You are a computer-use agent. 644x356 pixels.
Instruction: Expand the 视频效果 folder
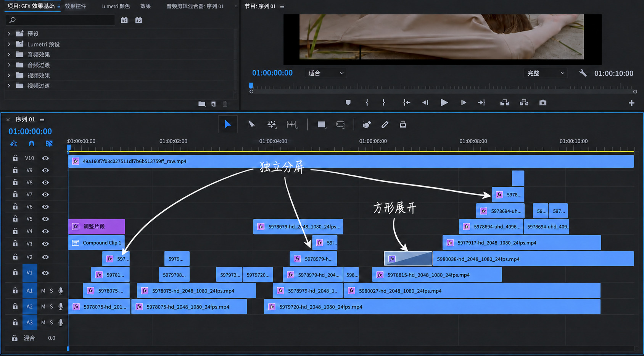tap(9, 75)
